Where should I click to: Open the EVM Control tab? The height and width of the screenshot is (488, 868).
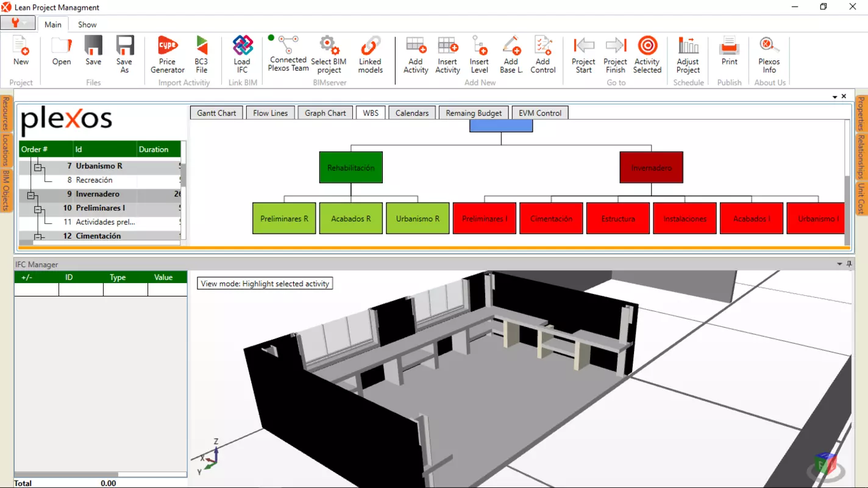tap(540, 113)
